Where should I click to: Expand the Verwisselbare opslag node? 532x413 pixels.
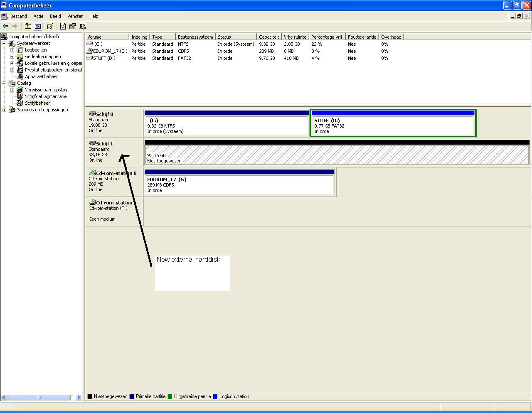pos(12,90)
